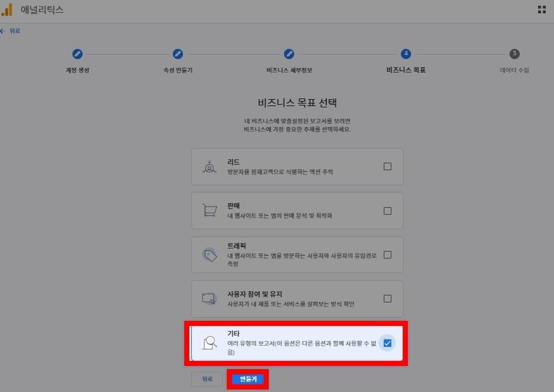The height and width of the screenshot is (392, 554).
Task: Click the 비즈니스 세부정보 step pencil icon
Action: pyautogui.click(x=289, y=54)
